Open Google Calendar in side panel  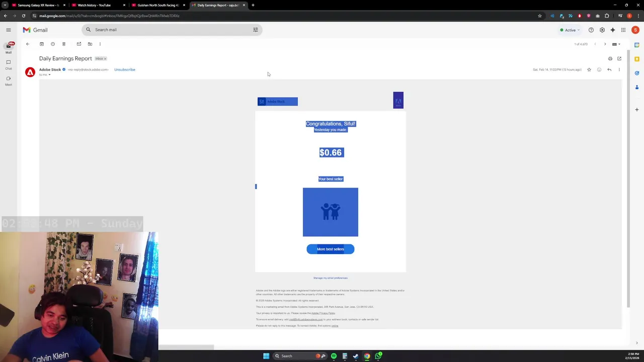(x=636, y=45)
